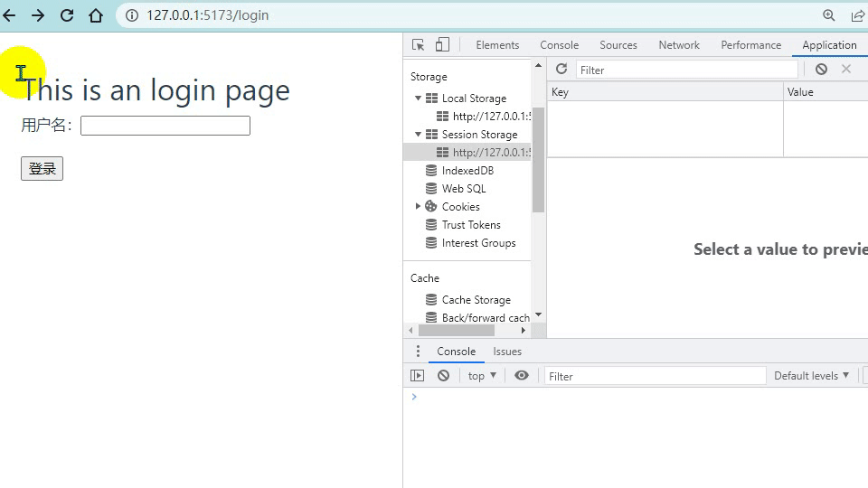Open the browser home page icon

click(96, 15)
